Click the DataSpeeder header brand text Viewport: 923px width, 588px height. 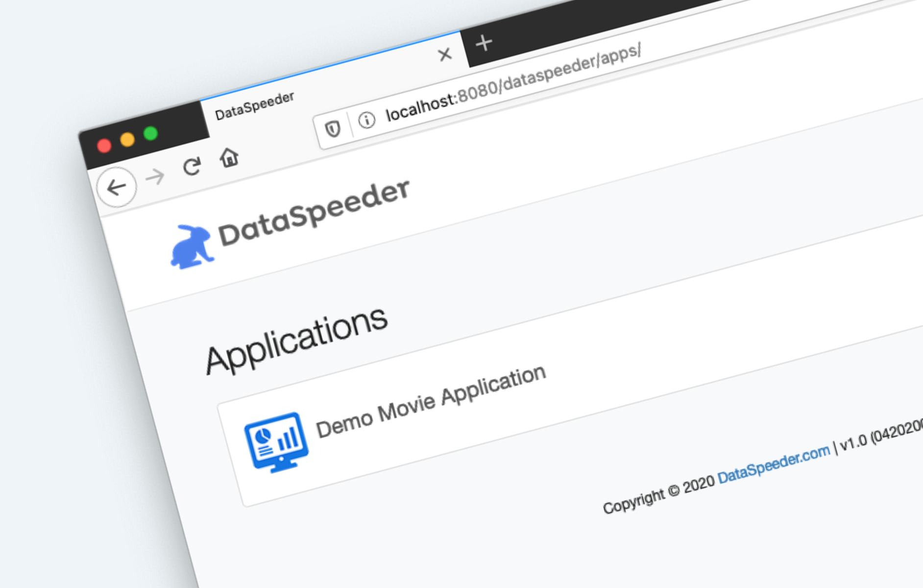[314, 213]
